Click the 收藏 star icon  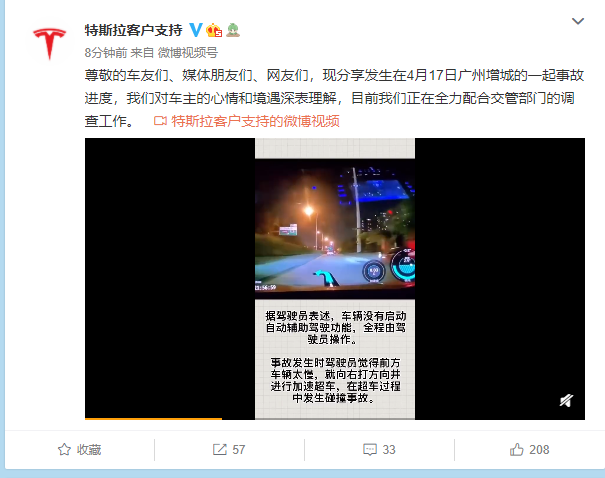pyautogui.click(x=64, y=449)
